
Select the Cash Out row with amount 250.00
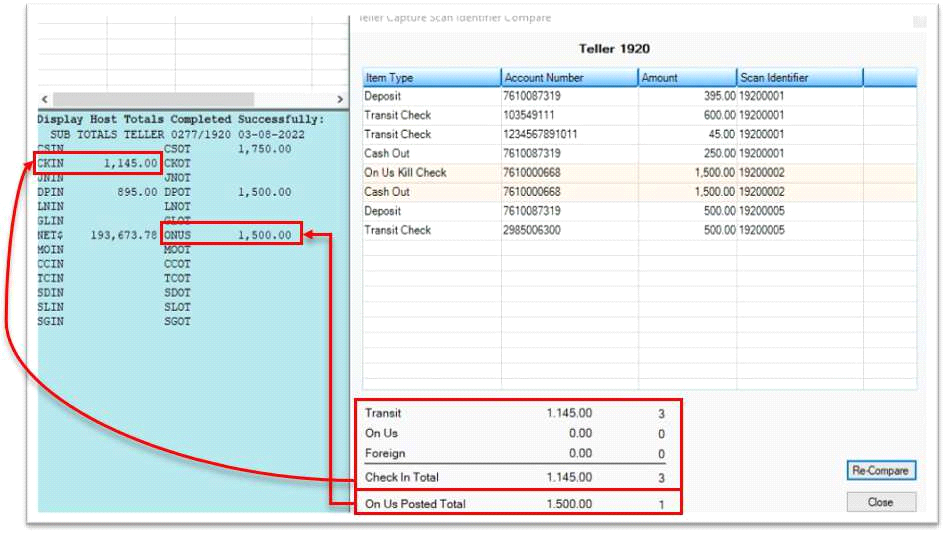coord(640,154)
